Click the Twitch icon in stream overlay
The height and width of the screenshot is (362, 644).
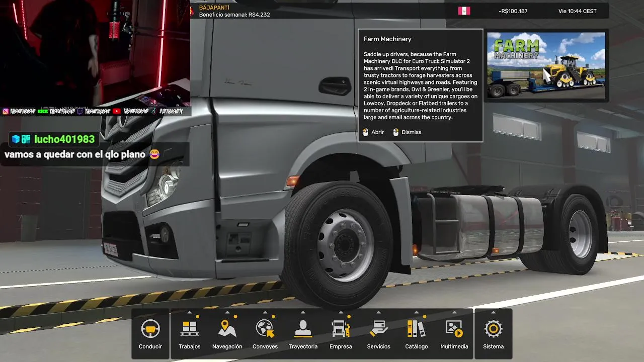pyautogui.click(x=80, y=112)
